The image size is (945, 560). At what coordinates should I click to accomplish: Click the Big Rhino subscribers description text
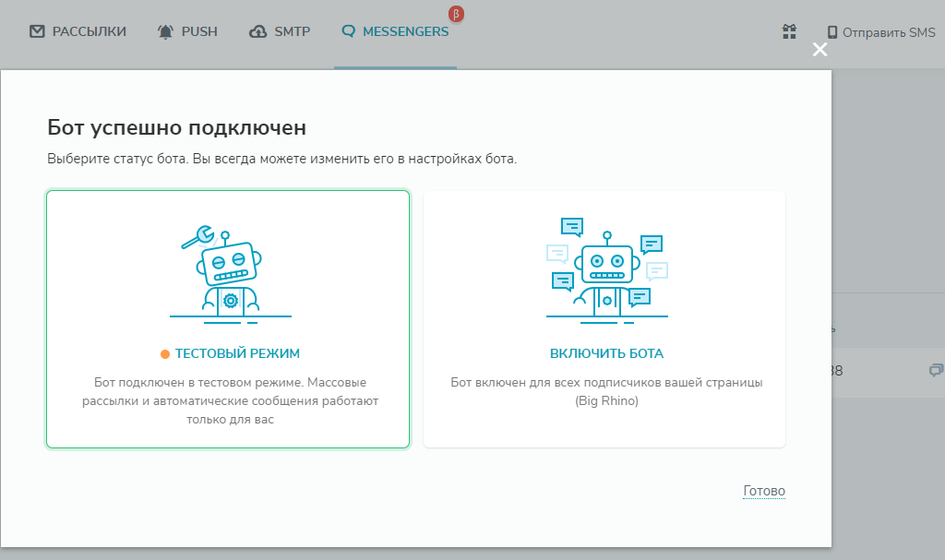click(x=606, y=392)
